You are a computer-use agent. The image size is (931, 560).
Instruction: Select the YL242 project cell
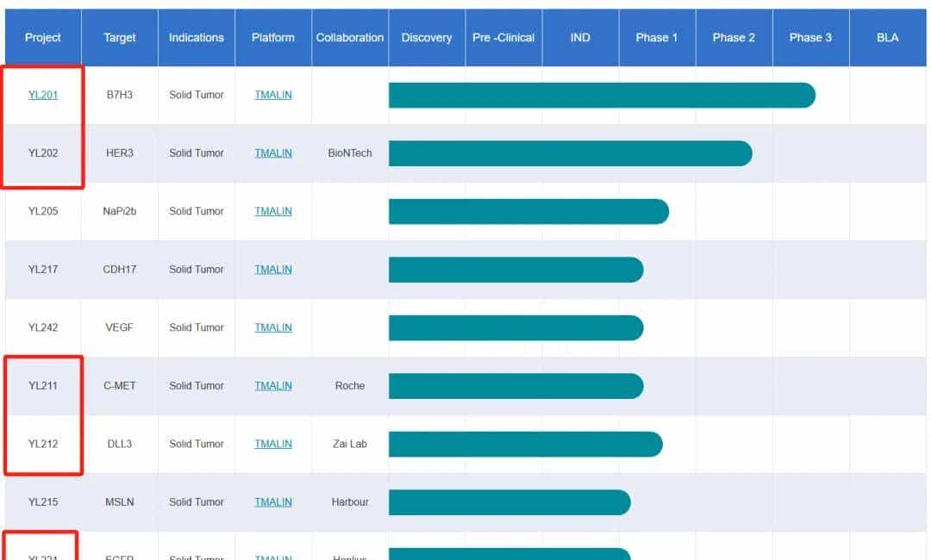click(x=43, y=327)
